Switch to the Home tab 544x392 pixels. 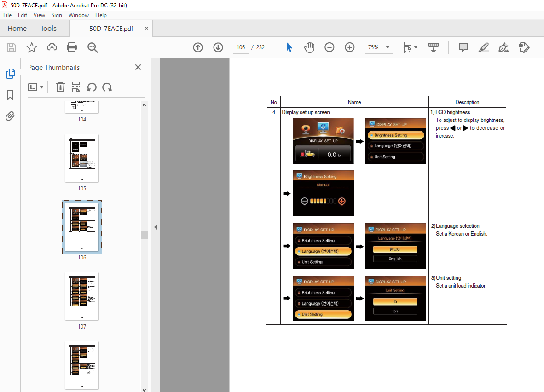(x=17, y=29)
